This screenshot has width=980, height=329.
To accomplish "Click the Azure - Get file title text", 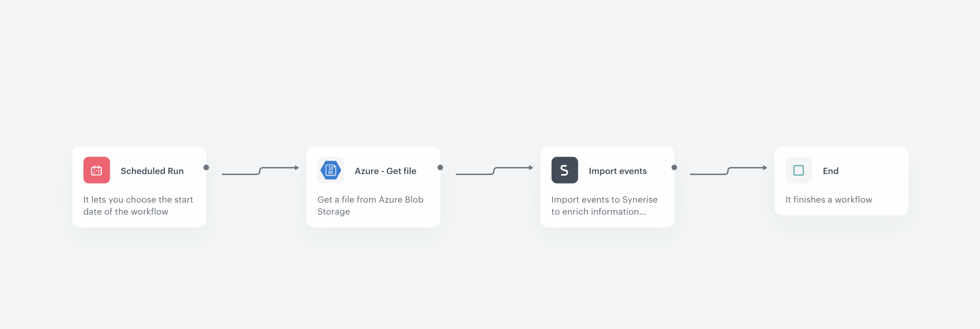I will click(x=385, y=171).
